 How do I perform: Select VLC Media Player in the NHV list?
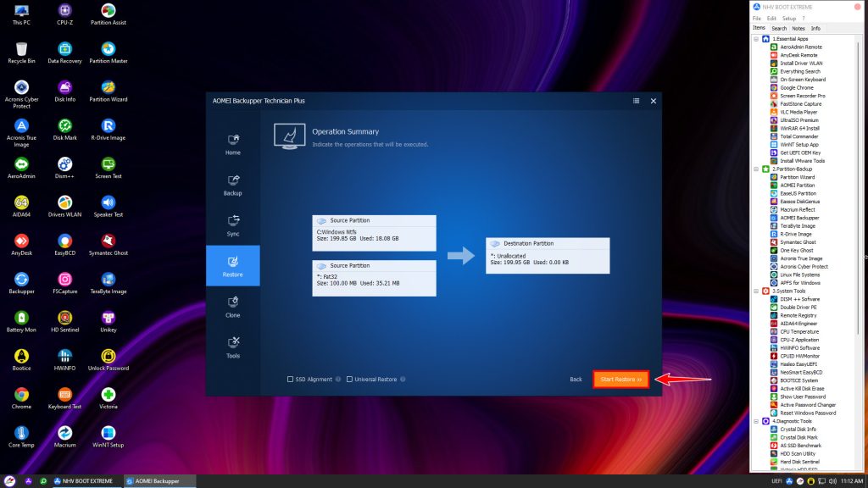[x=798, y=112]
